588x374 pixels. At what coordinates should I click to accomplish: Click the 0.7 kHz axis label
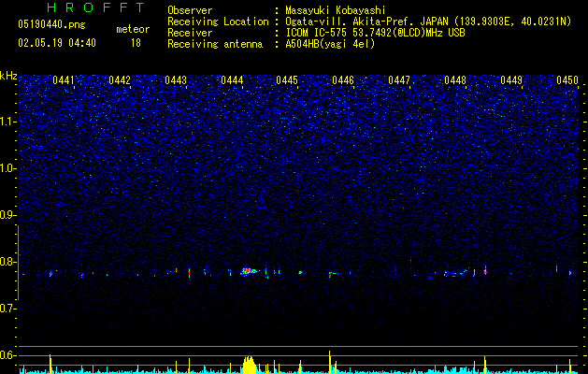click(x=7, y=309)
